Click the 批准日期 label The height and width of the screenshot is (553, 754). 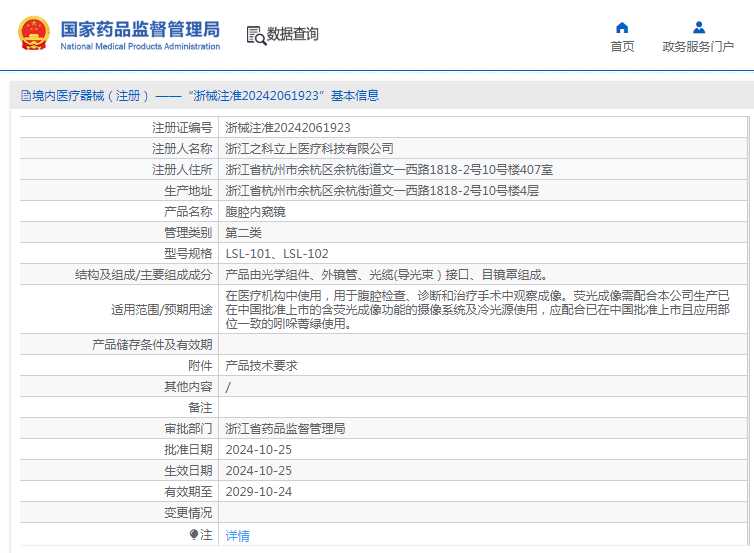(x=188, y=450)
